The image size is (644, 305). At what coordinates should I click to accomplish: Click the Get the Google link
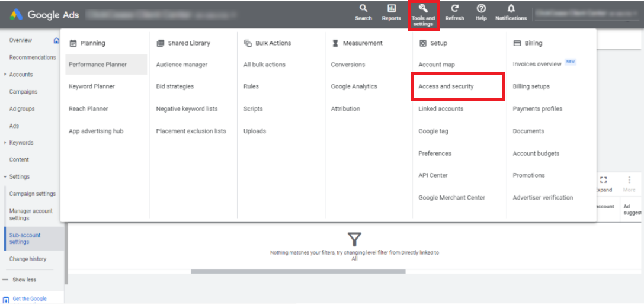point(30,299)
